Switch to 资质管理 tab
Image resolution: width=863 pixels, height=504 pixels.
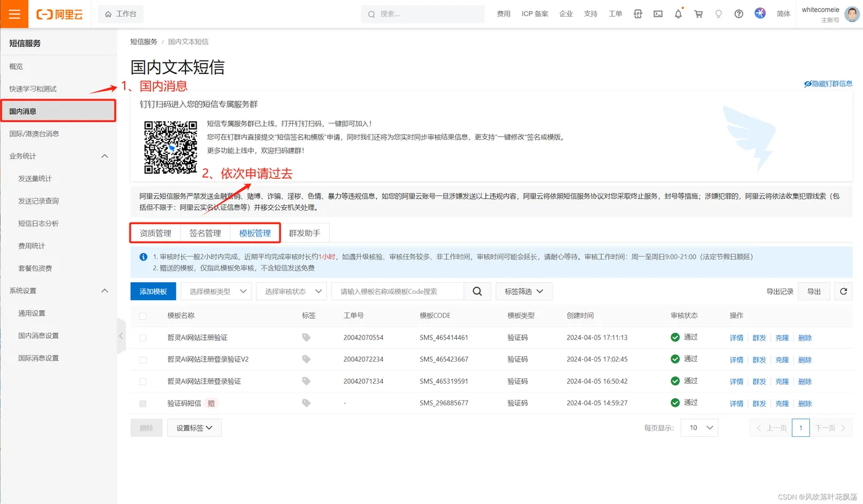pyautogui.click(x=155, y=234)
